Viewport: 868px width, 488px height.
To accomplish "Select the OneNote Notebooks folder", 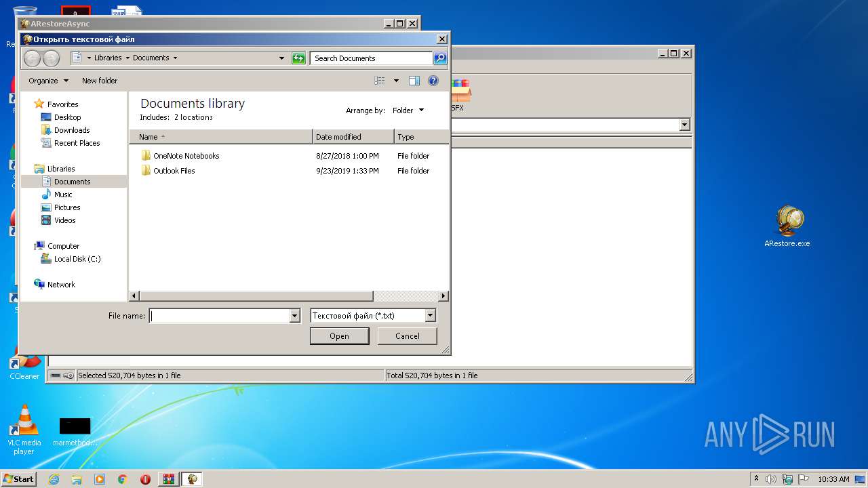I will (x=186, y=156).
